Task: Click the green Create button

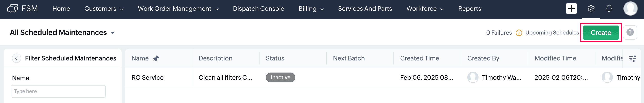Action: (x=601, y=32)
